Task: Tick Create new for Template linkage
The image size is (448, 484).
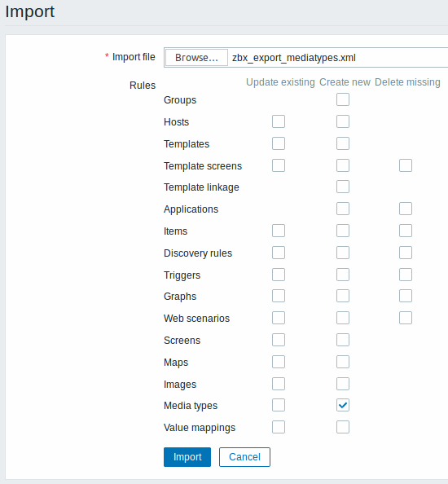Action: (343, 187)
